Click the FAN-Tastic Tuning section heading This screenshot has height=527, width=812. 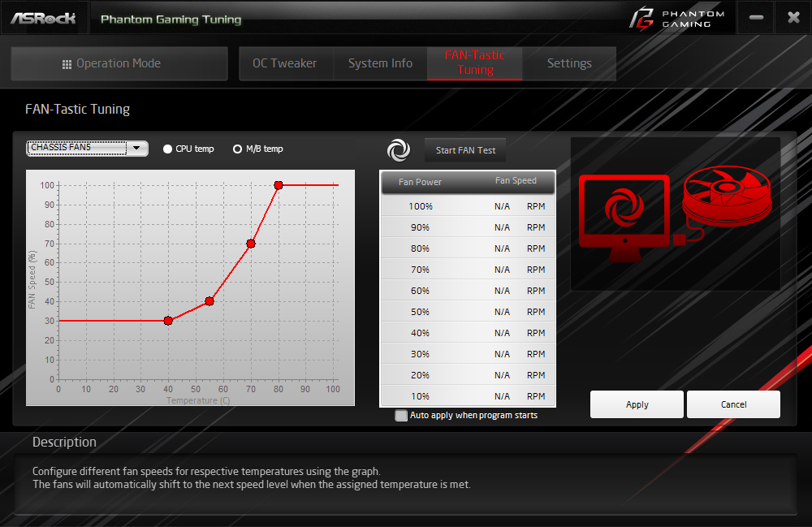(x=78, y=110)
